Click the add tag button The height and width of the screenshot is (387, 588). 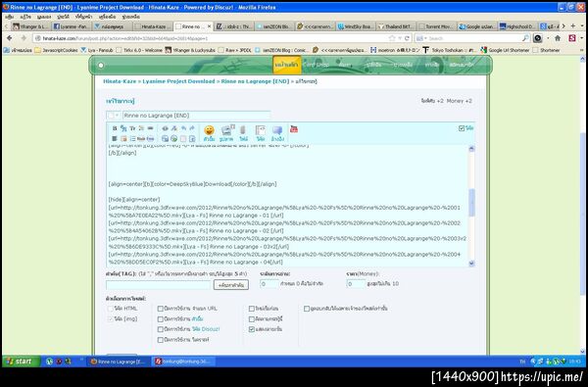point(231,285)
